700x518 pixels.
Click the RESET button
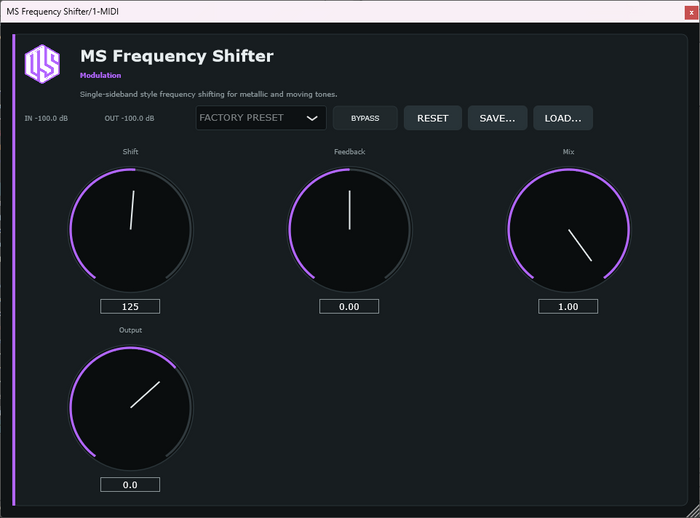433,118
